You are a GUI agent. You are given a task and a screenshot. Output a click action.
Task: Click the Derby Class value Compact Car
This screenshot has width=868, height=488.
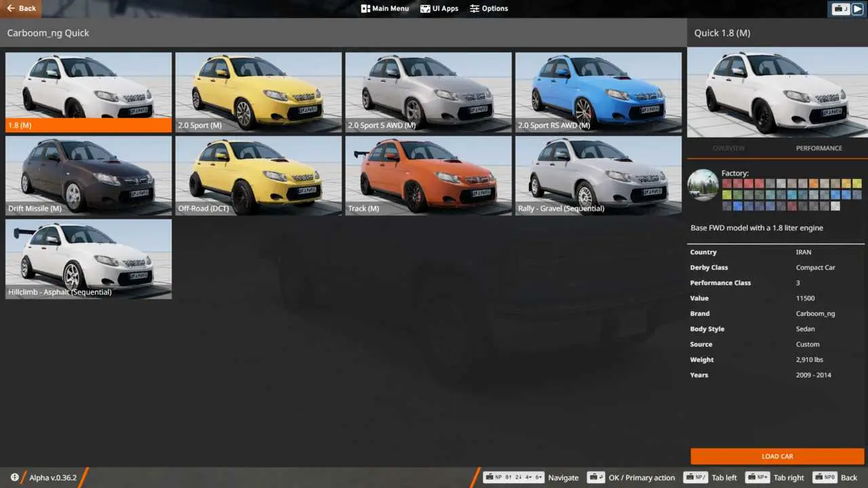pos(815,268)
